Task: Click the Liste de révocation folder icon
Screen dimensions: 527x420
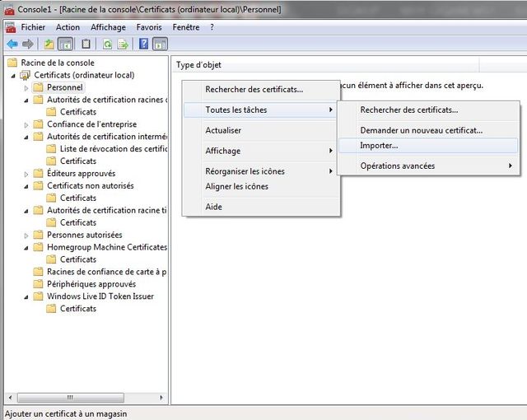Action: pos(51,149)
